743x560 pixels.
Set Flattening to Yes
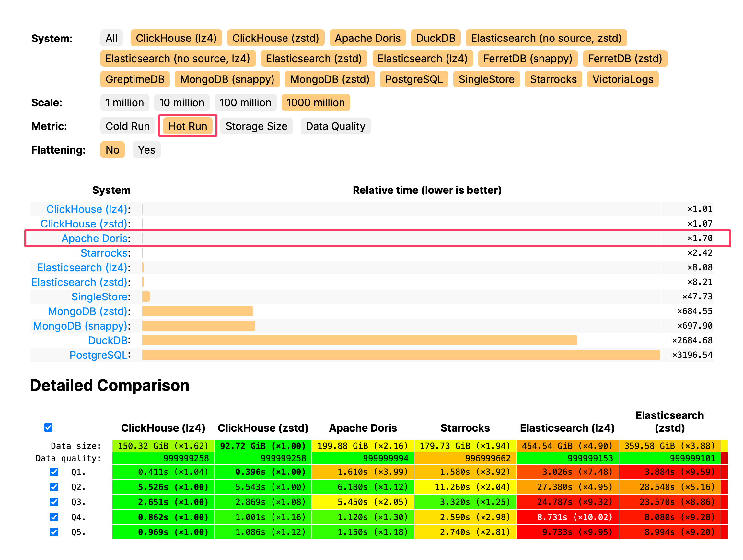pos(146,150)
